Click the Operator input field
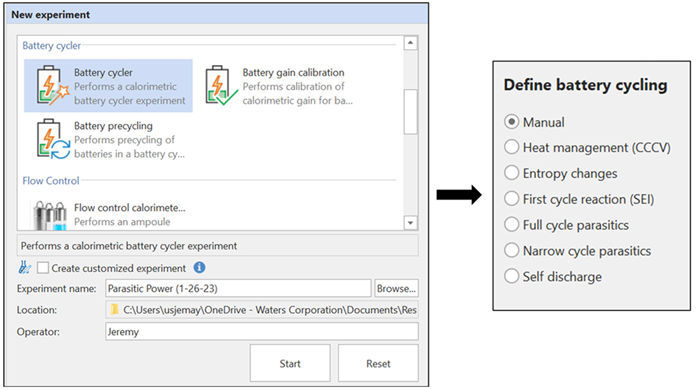 coord(262,332)
